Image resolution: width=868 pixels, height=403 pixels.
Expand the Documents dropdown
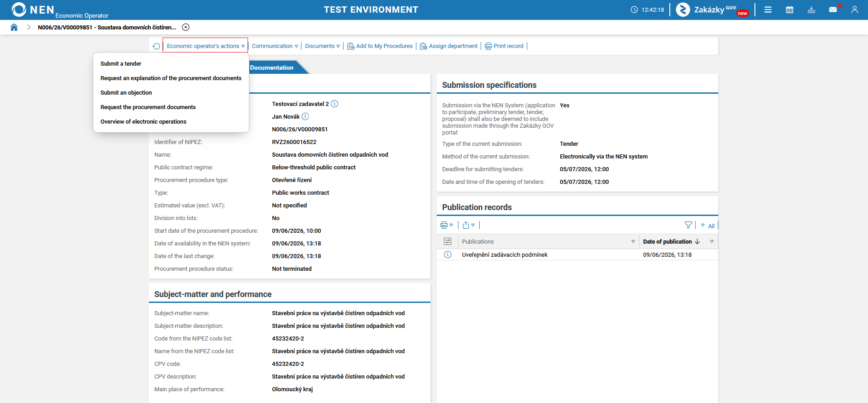tap(338, 46)
